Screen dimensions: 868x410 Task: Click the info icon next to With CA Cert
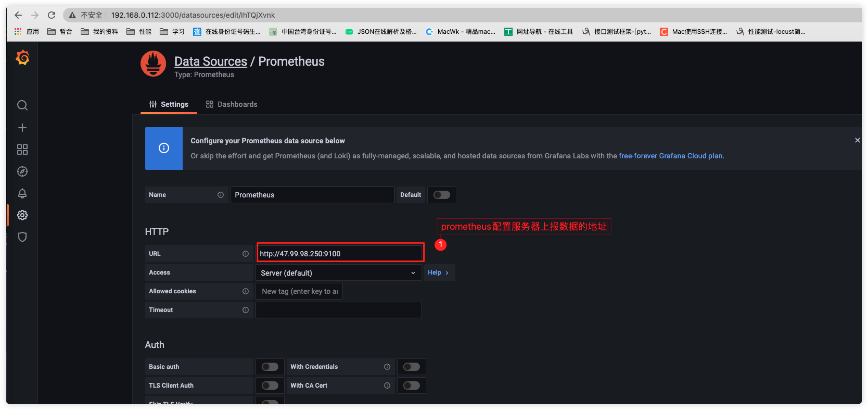(387, 386)
